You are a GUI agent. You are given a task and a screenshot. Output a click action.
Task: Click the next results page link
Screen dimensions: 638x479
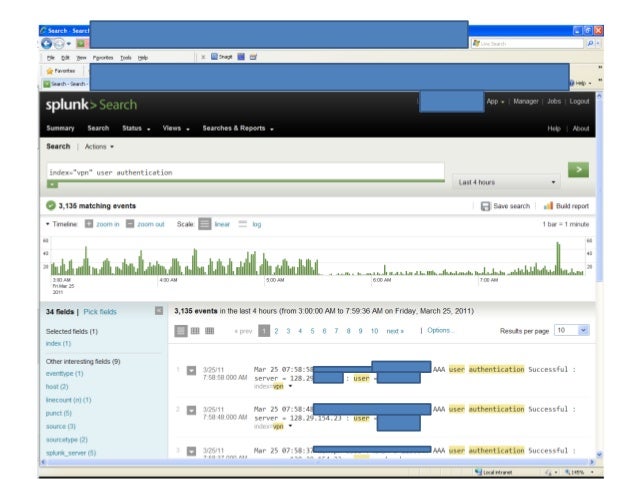395,331
